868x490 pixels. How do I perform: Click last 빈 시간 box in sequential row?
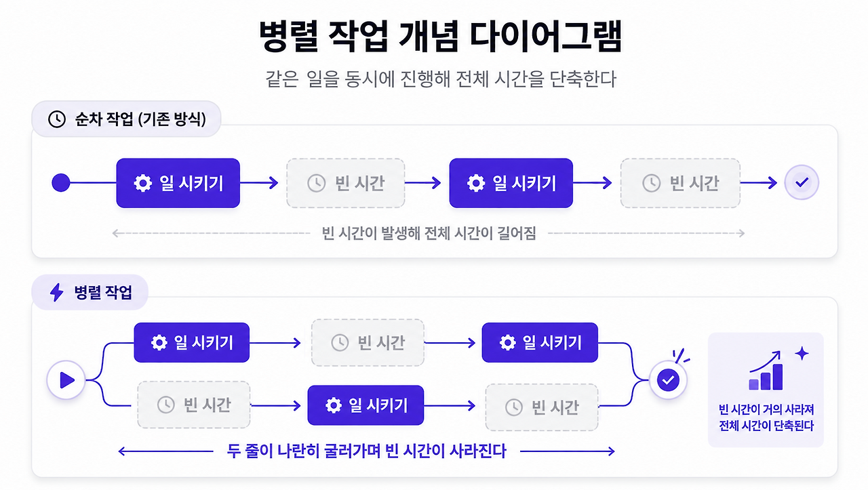click(680, 183)
